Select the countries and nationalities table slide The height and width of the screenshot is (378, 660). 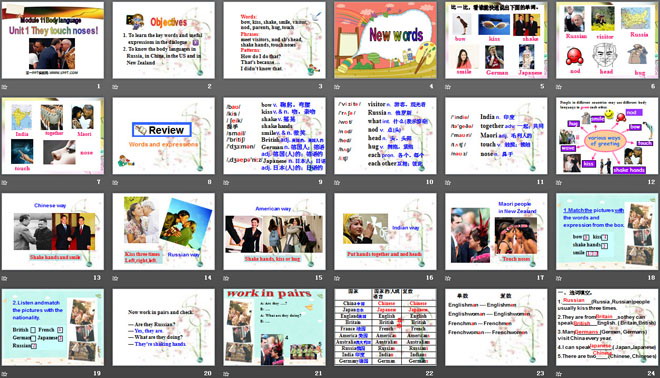coord(385,327)
